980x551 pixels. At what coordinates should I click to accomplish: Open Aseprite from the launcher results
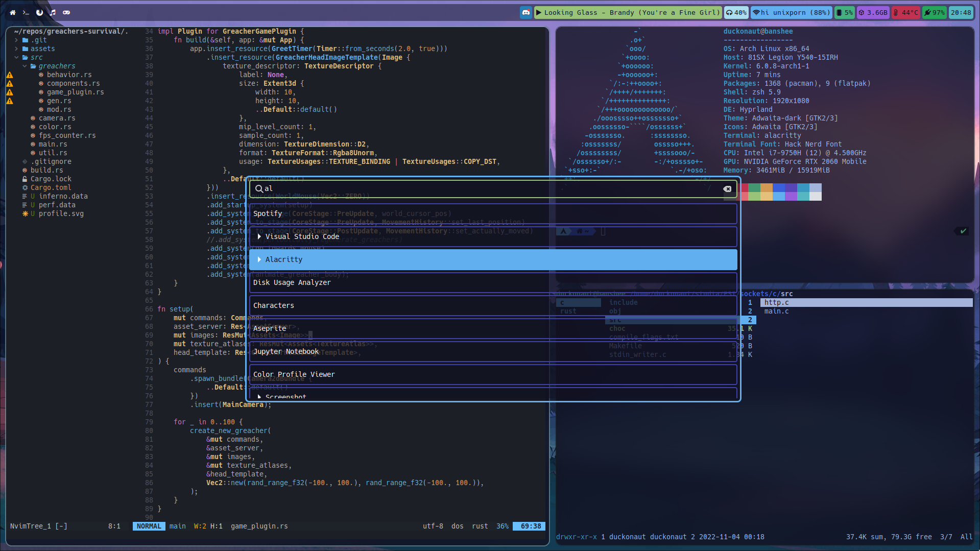(x=493, y=328)
